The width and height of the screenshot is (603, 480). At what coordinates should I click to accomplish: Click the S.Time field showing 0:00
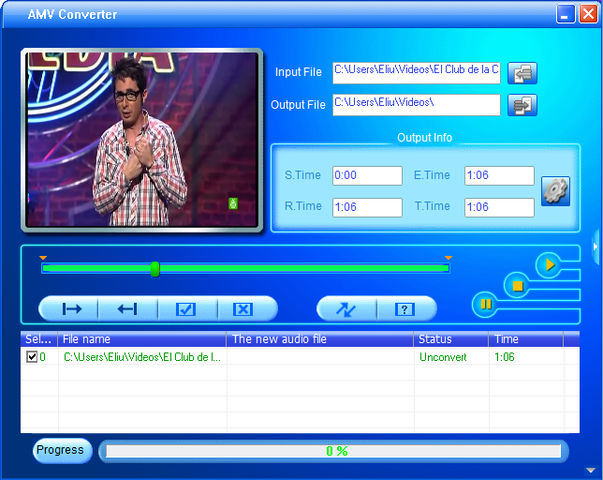coord(367,176)
